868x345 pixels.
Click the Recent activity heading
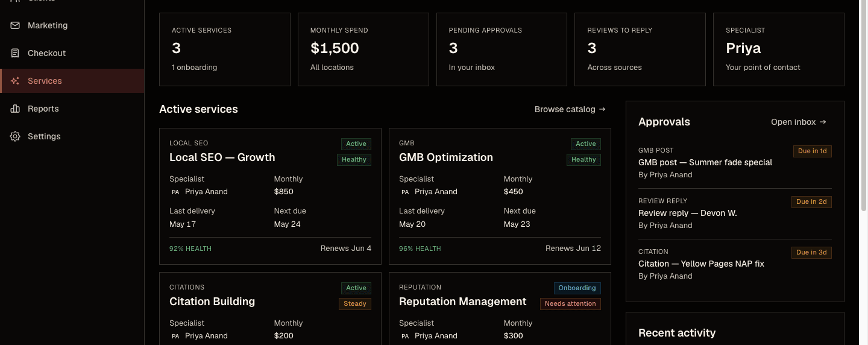click(677, 333)
